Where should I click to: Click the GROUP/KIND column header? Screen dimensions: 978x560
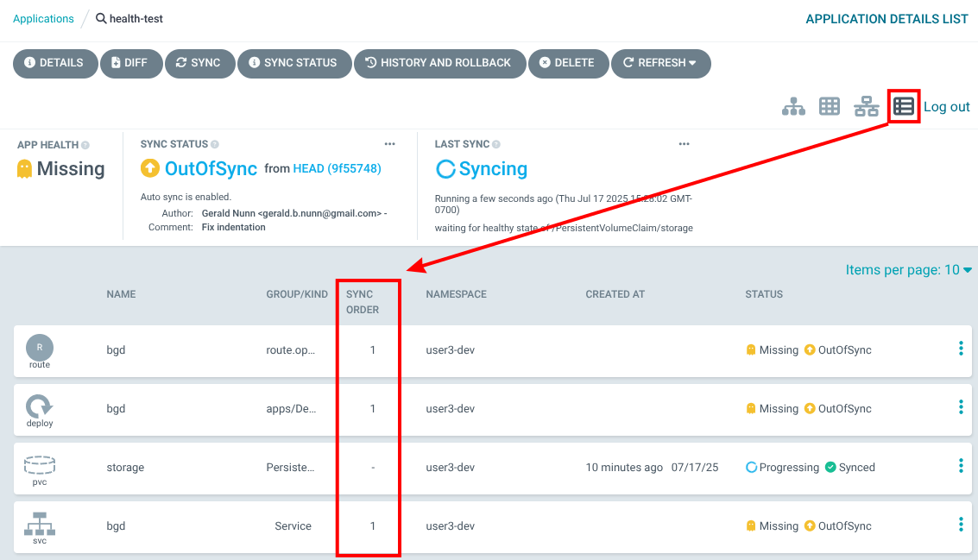pos(297,294)
